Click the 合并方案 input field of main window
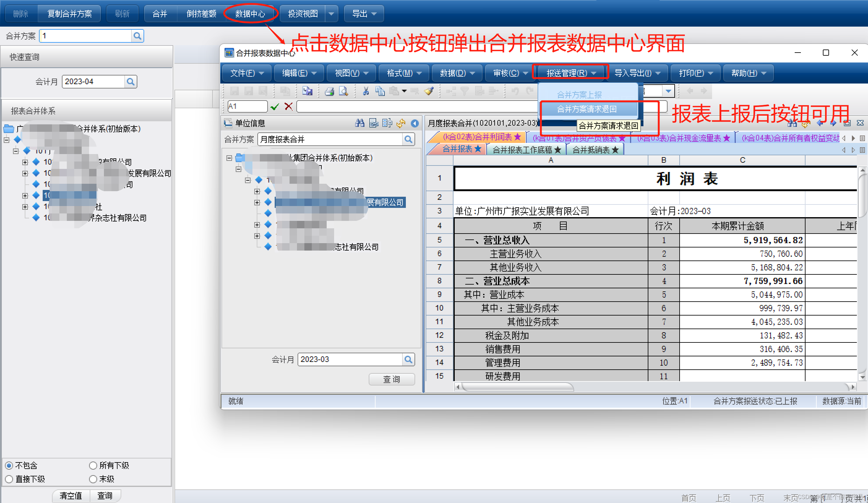Image resolution: width=868 pixels, height=503 pixels. click(86, 36)
